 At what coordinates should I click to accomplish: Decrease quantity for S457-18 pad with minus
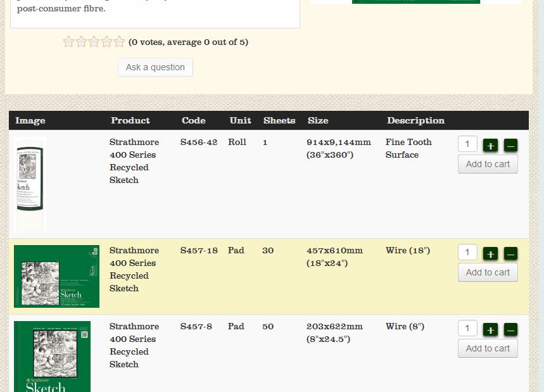[510, 253]
